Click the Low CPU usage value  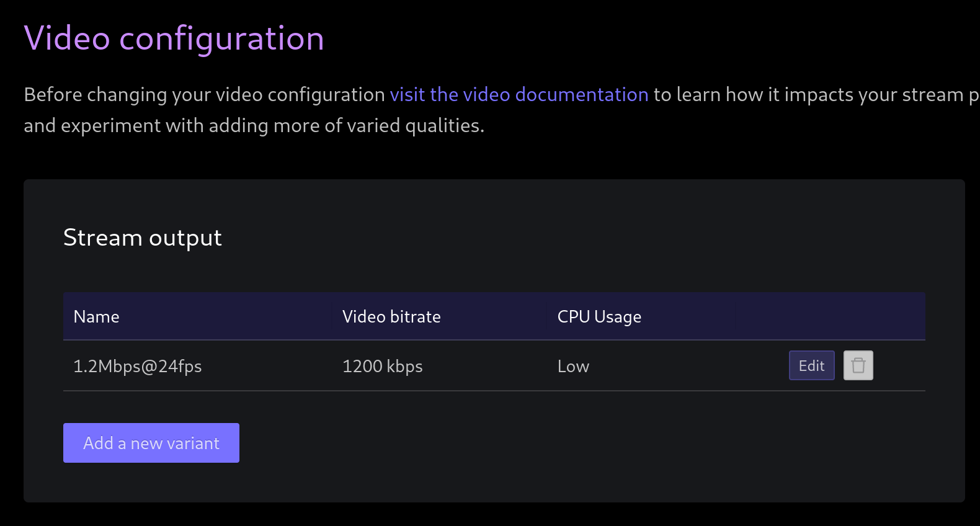[573, 366]
